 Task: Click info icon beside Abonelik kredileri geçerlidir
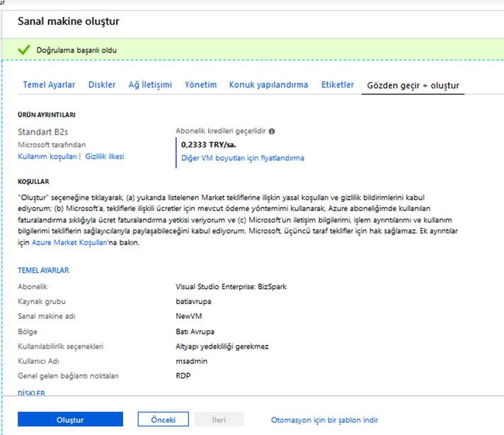click(272, 131)
